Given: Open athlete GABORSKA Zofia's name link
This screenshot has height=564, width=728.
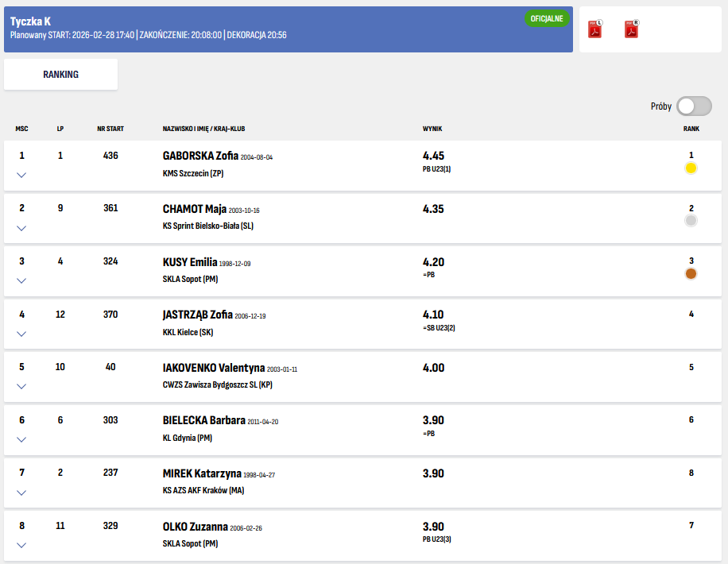Looking at the screenshot, I should point(199,156).
